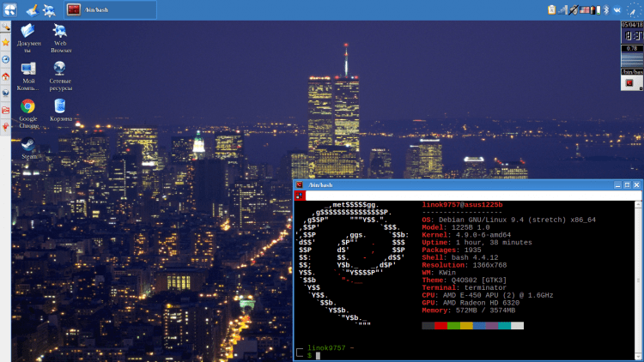The width and height of the screenshot is (644, 362).
Task: Open Сетевые ресурсы network icon
Action: pos(60,69)
